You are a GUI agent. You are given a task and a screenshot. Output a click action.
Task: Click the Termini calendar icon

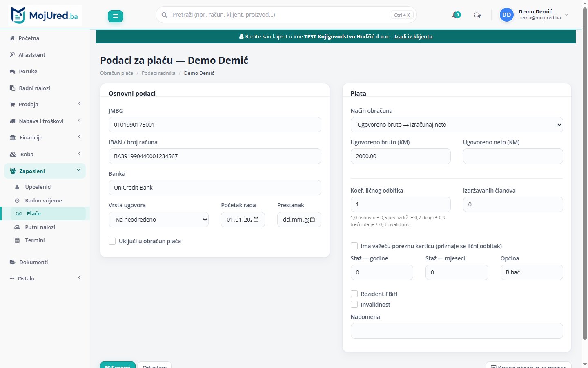[x=17, y=240]
